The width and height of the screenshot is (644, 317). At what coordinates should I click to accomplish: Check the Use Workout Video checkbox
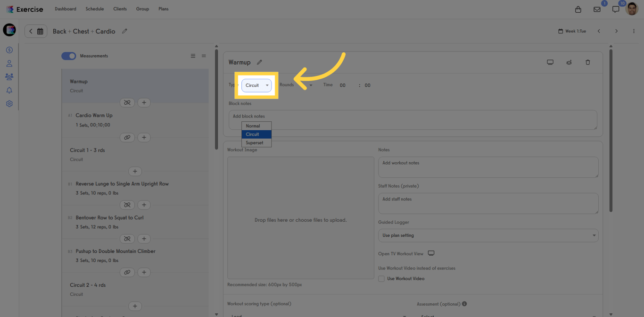pos(381,279)
